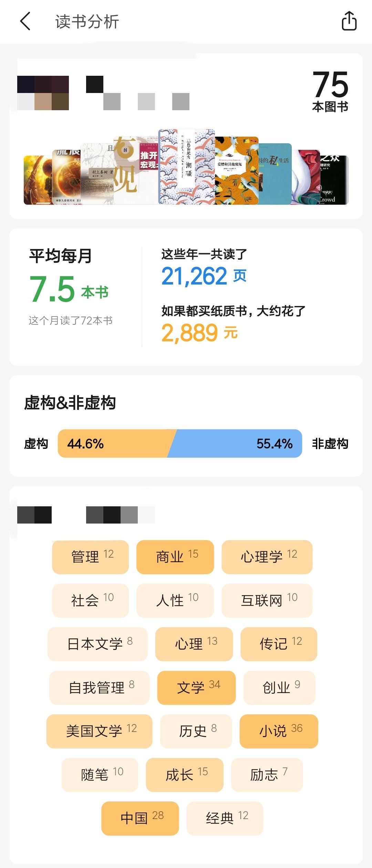Tap the 商业 15 tag

tap(175, 557)
